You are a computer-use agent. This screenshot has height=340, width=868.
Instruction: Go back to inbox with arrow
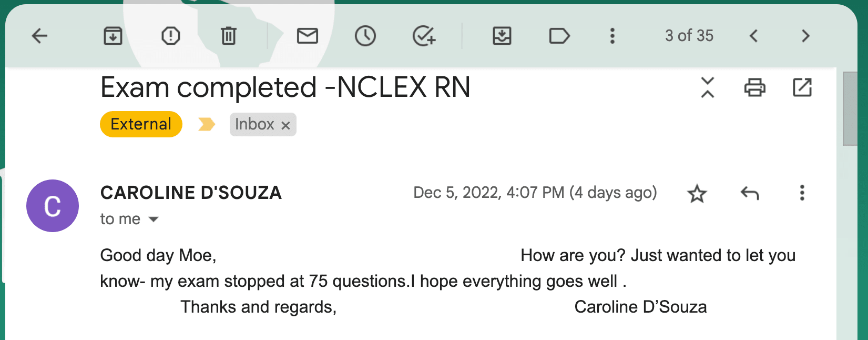(39, 36)
